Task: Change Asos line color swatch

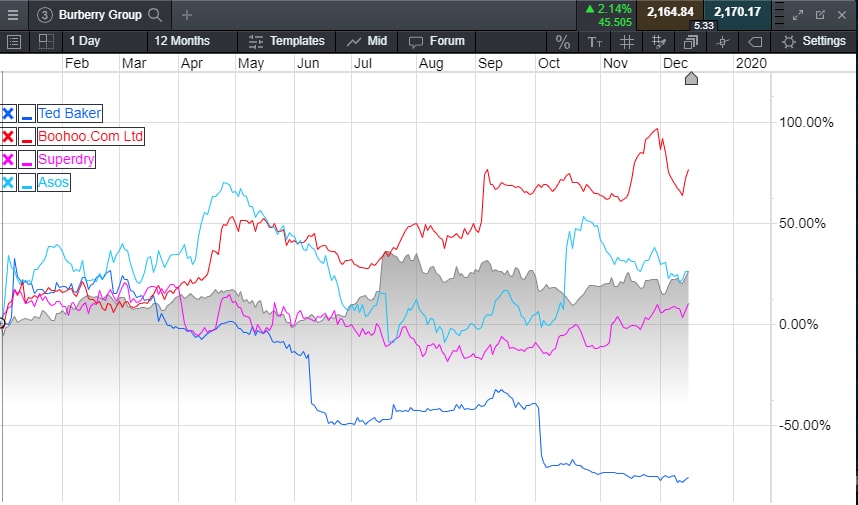Action: pos(26,183)
